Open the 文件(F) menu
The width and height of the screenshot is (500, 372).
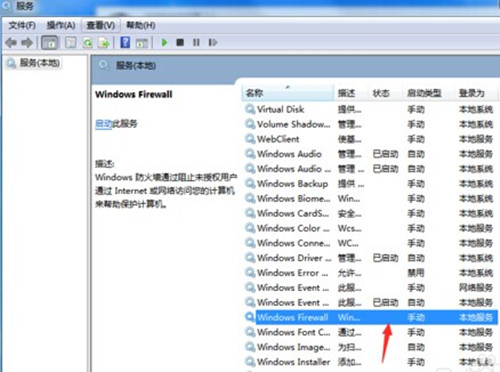pyautogui.click(x=22, y=25)
